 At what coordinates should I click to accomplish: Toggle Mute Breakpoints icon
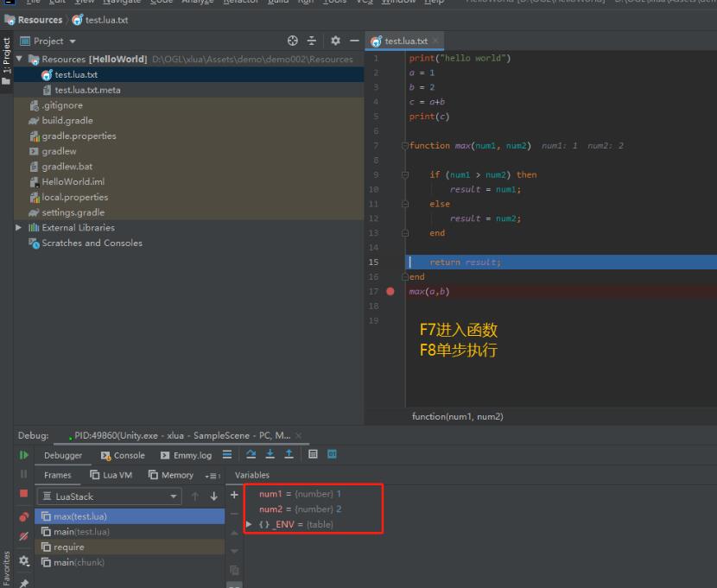click(x=24, y=536)
